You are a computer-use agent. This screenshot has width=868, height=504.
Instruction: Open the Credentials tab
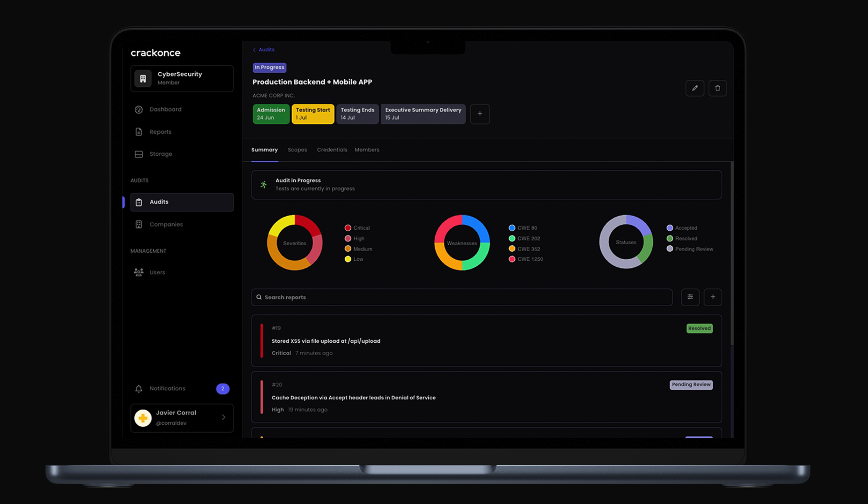click(x=332, y=150)
